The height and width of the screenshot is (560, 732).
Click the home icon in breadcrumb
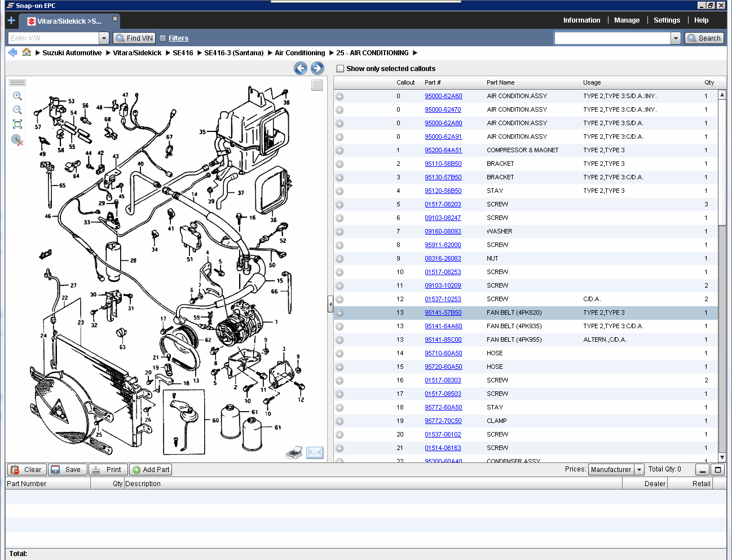(27, 52)
